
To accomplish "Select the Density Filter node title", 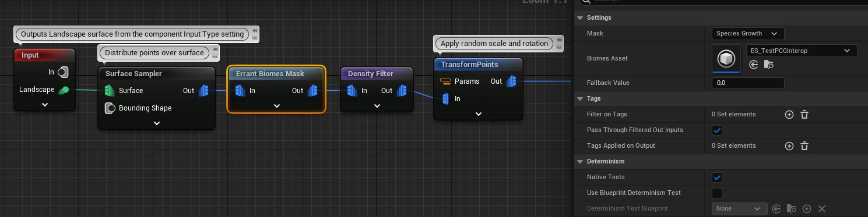I will click(x=371, y=74).
